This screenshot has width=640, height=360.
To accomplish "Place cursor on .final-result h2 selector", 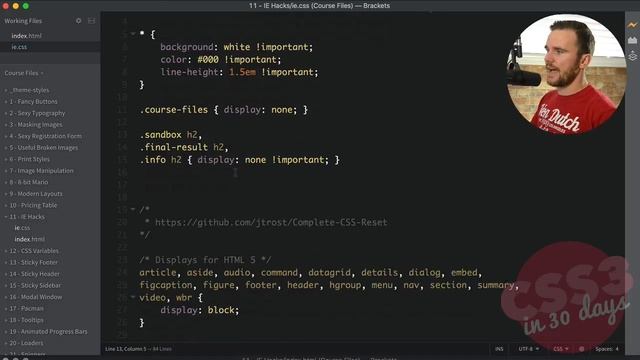I will point(182,147).
